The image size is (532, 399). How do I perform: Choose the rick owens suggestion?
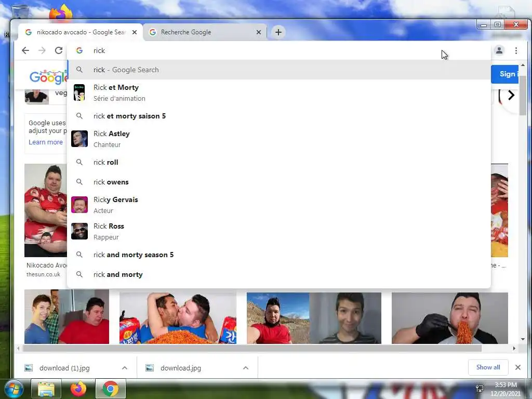click(x=279, y=182)
